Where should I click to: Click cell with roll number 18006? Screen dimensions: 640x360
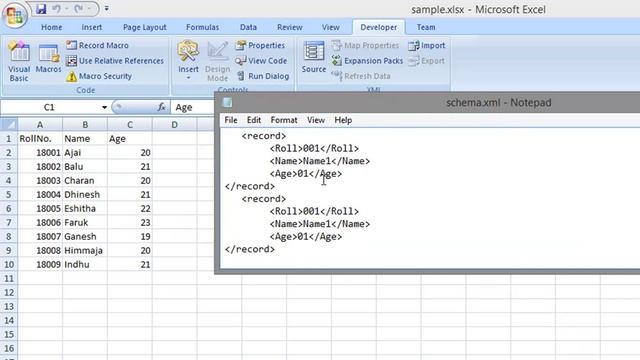point(40,222)
